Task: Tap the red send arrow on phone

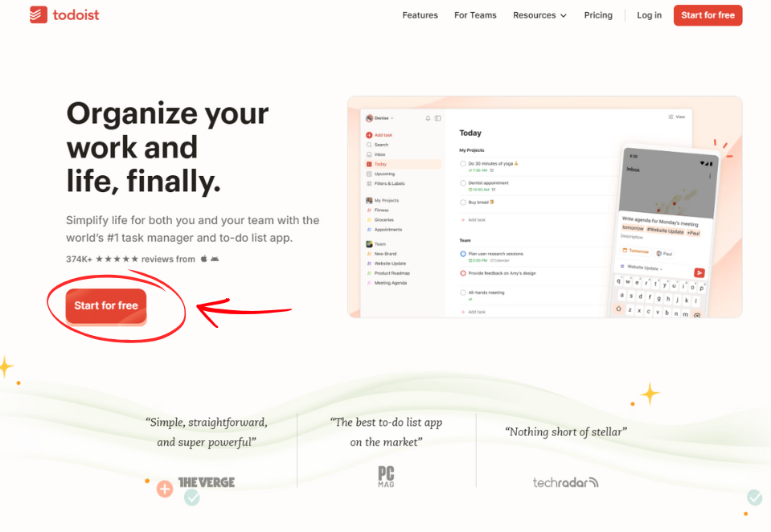Action: tap(699, 272)
